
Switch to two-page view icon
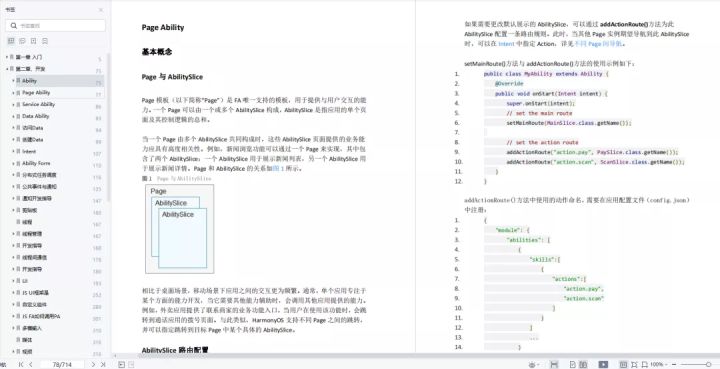pyautogui.click(x=583, y=364)
